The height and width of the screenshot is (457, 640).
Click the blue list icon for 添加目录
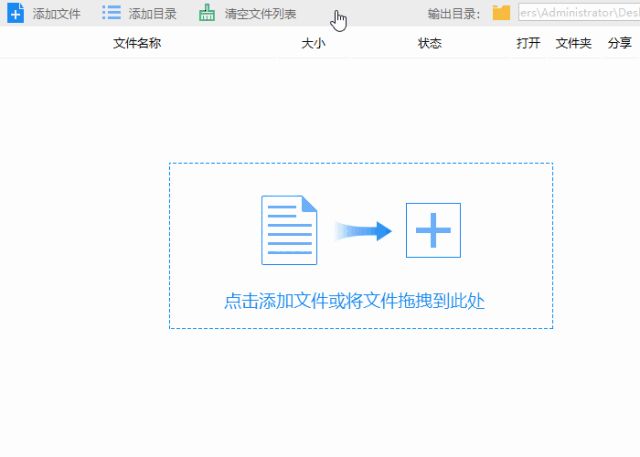coord(111,13)
